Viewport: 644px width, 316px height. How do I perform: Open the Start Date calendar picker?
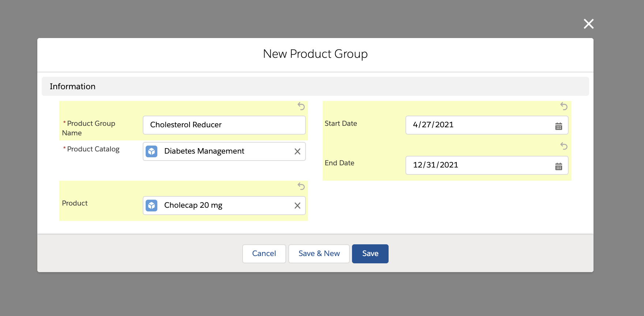click(558, 126)
